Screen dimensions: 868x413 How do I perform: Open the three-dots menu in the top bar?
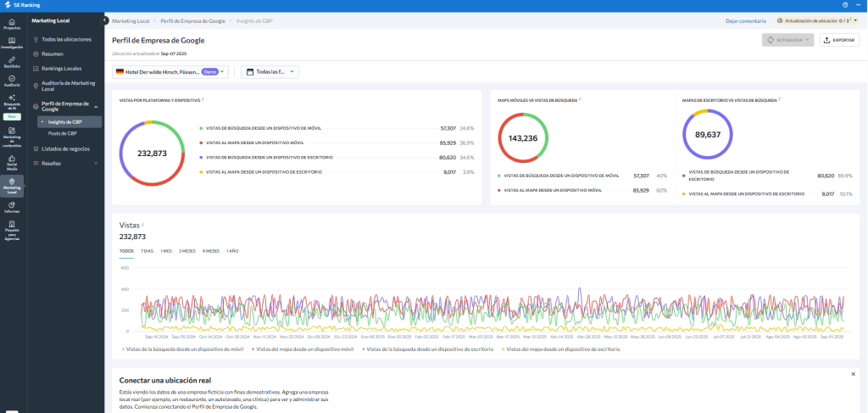tap(858, 5)
